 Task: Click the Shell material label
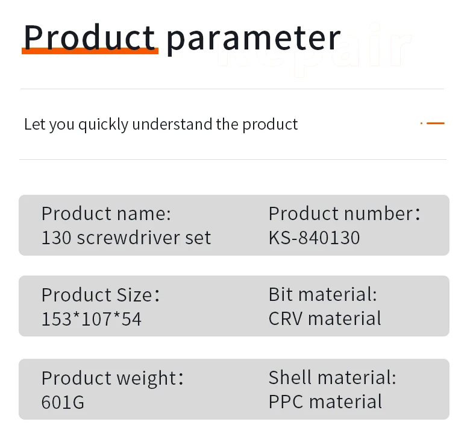pos(333,377)
